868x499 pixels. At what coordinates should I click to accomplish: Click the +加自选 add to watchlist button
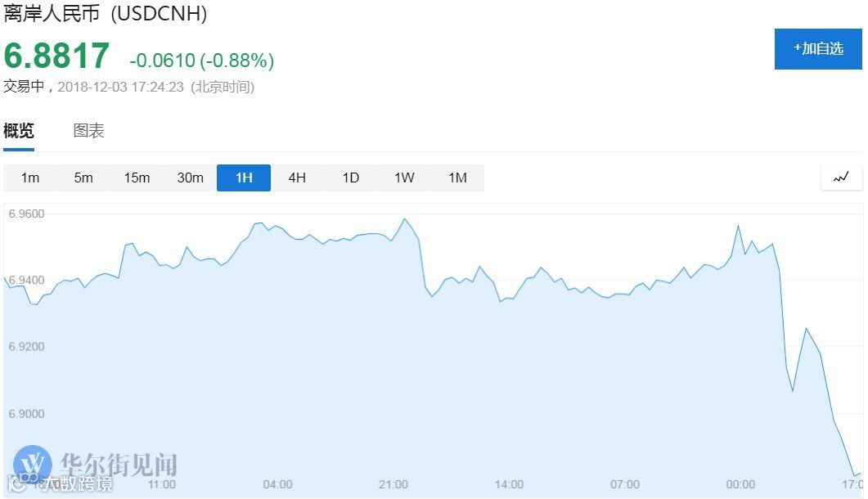click(818, 49)
